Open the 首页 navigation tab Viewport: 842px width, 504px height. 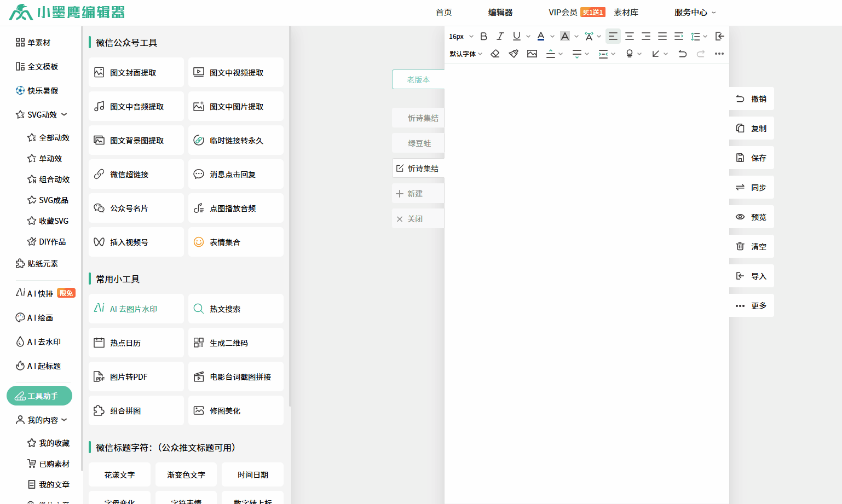(444, 12)
